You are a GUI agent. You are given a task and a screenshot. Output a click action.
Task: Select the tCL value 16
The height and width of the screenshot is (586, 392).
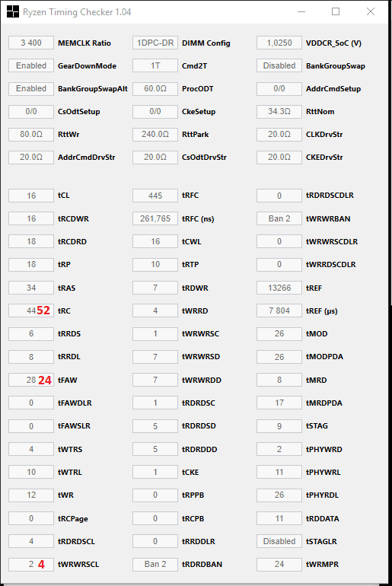point(31,196)
